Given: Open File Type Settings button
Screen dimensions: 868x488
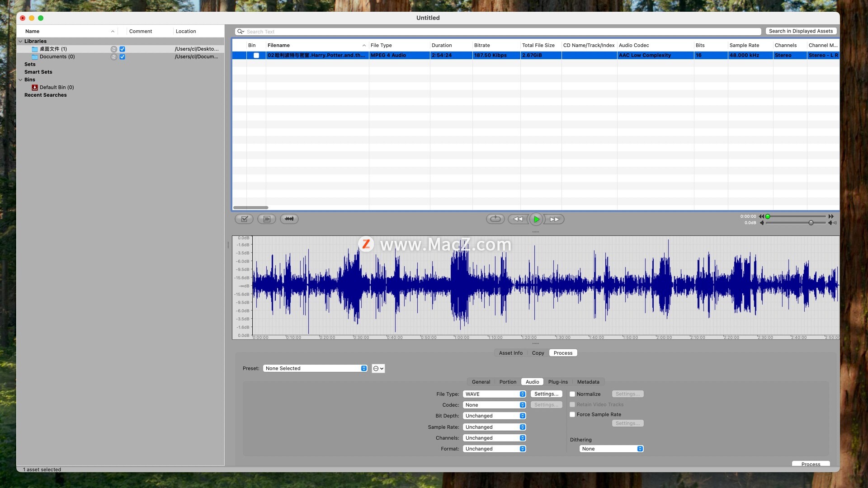Looking at the screenshot, I should pos(546,394).
